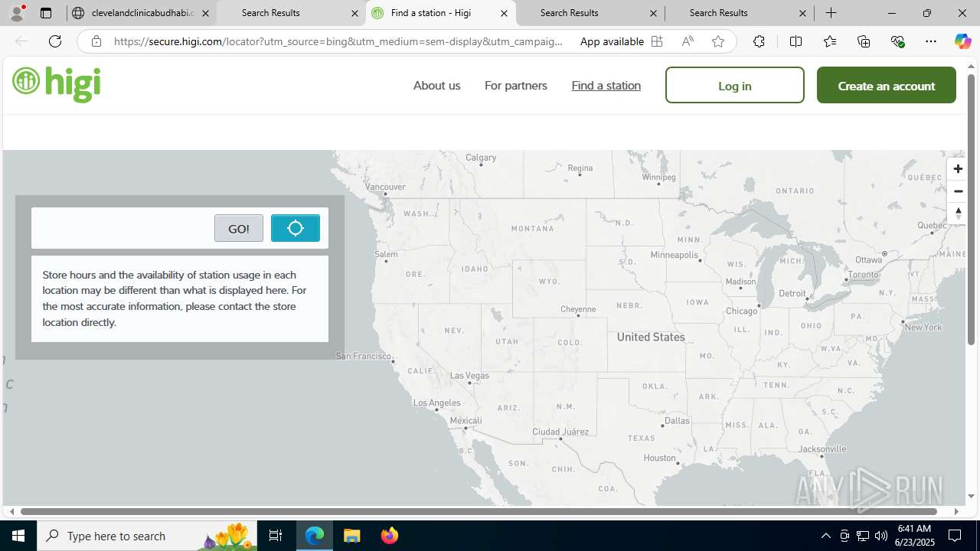The width and height of the screenshot is (980, 551).
Task: Open Settings and more menu
Action: pos(931,41)
